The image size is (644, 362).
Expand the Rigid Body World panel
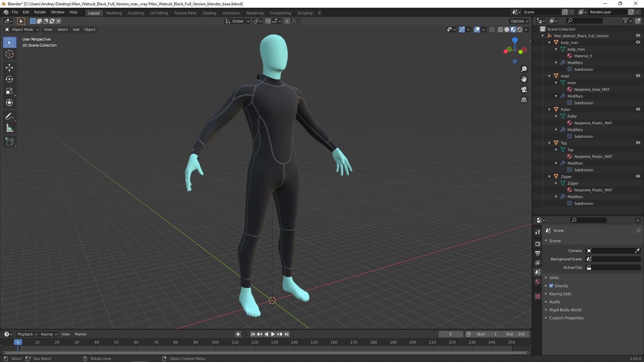click(565, 310)
